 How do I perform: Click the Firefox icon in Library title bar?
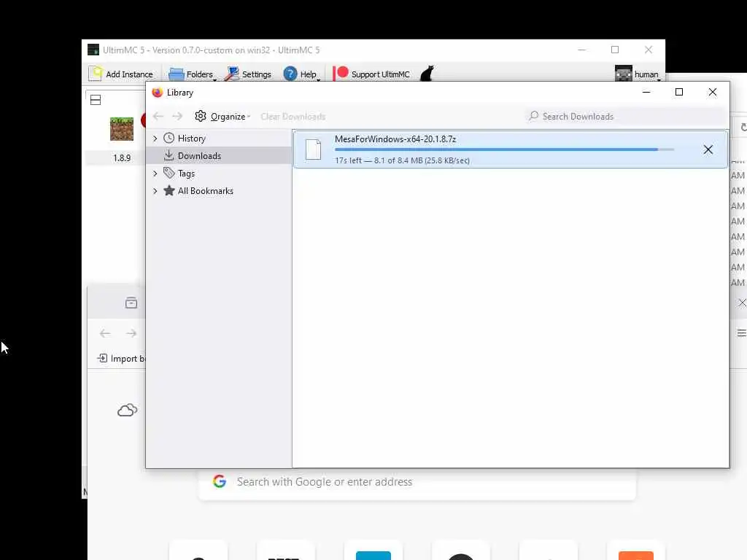click(158, 93)
